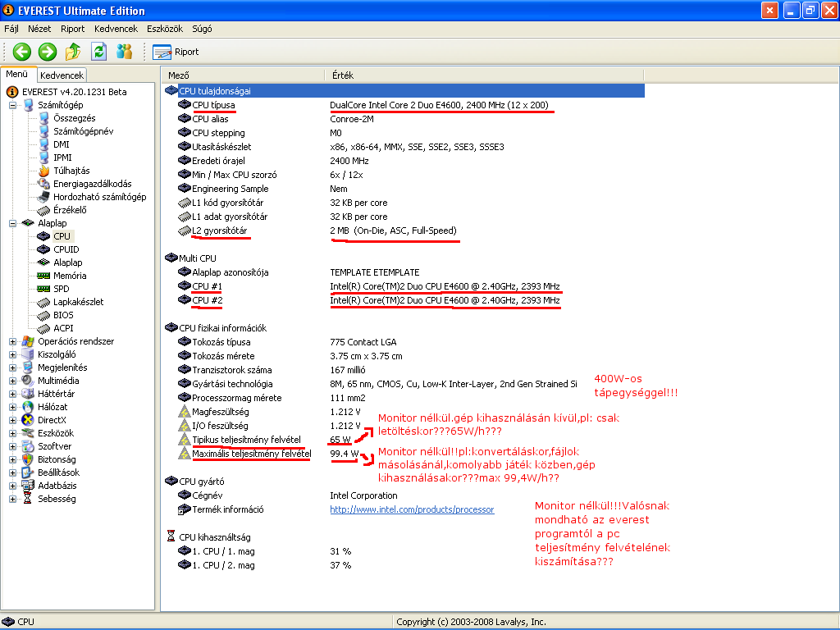Select the CPU tulajdonságai header row

coord(404,91)
